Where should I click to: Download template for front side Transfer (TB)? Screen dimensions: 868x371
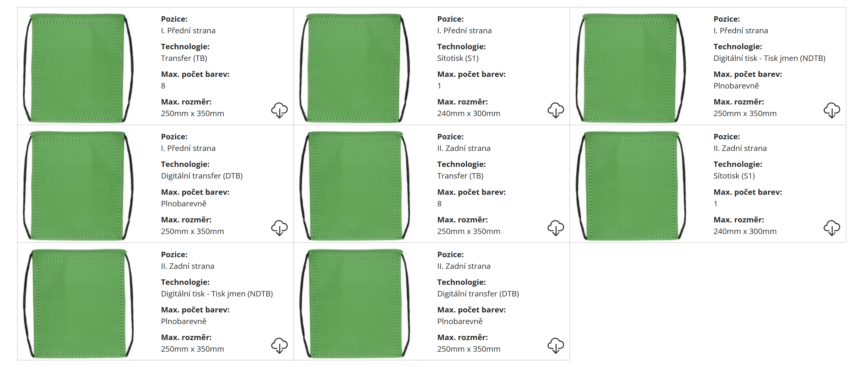point(279,110)
